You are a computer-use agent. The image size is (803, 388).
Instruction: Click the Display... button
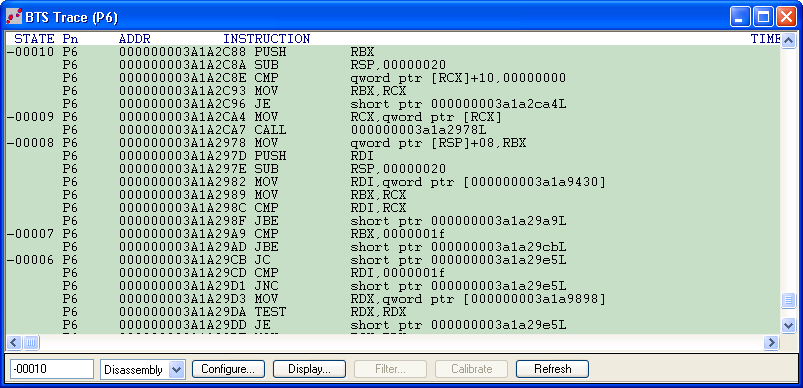309,369
